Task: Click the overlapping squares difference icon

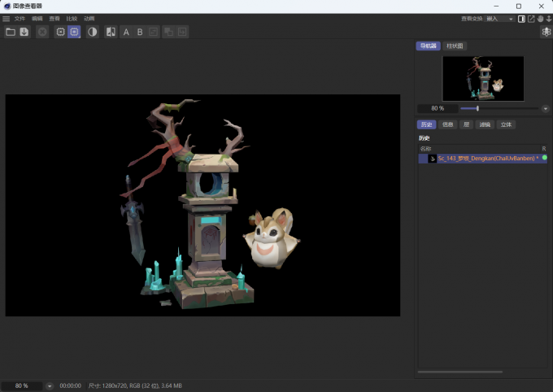Action: [168, 32]
